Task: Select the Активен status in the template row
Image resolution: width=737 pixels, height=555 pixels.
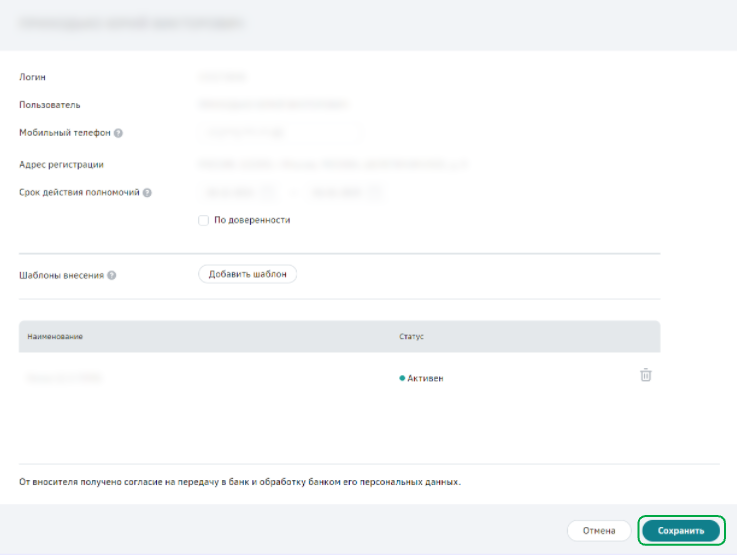Action: (424, 378)
